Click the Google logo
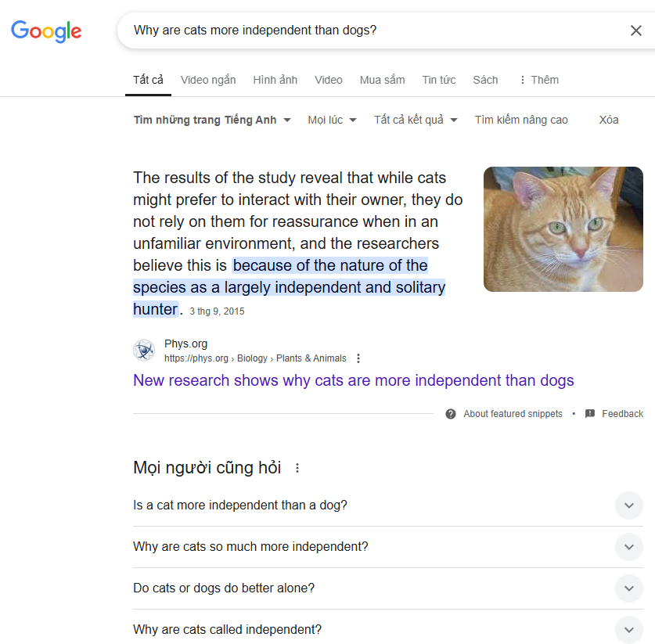This screenshot has height=644, width=655. (46, 31)
